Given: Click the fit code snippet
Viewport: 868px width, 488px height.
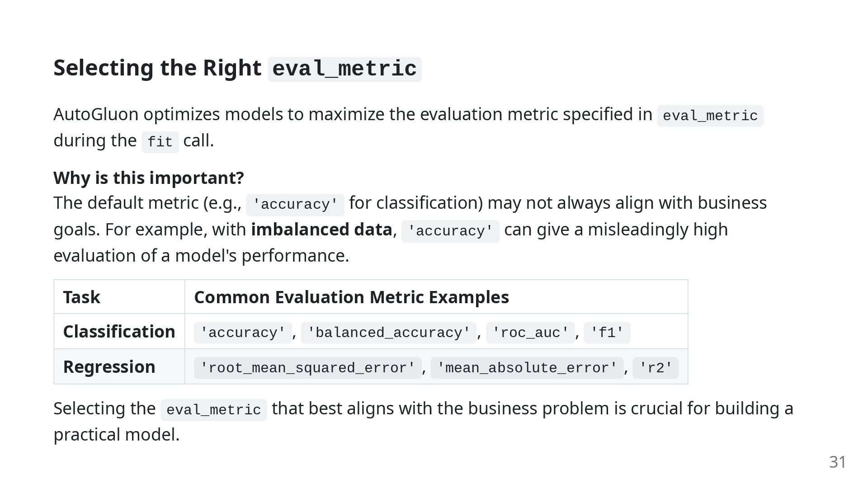Looking at the screenshot, I should tap(160, 142).
